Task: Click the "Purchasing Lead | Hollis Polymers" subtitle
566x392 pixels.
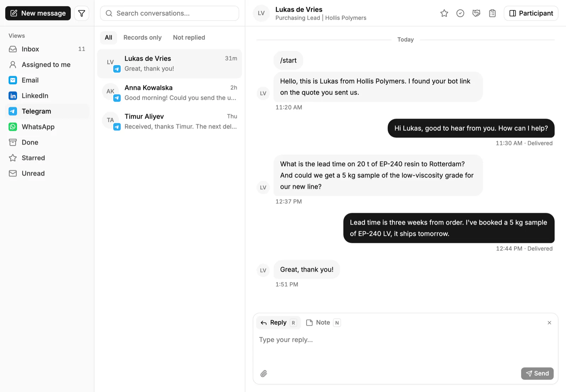Action: (321, 18)
